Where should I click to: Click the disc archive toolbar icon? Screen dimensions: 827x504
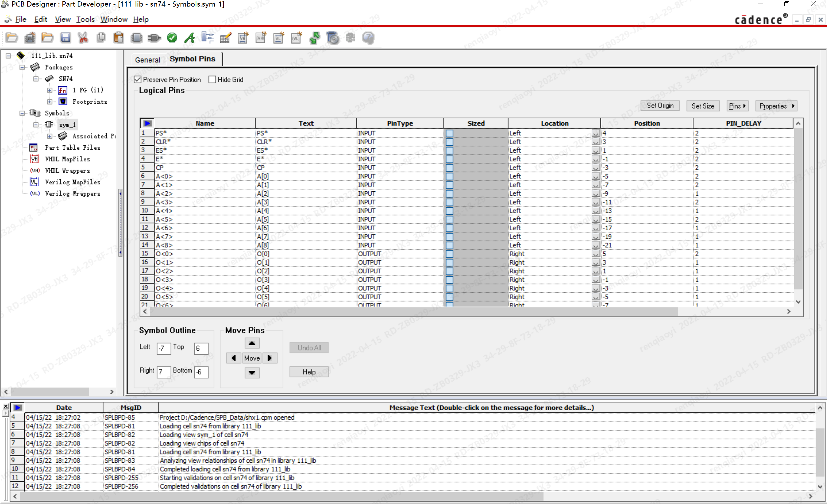pos(333,38)
